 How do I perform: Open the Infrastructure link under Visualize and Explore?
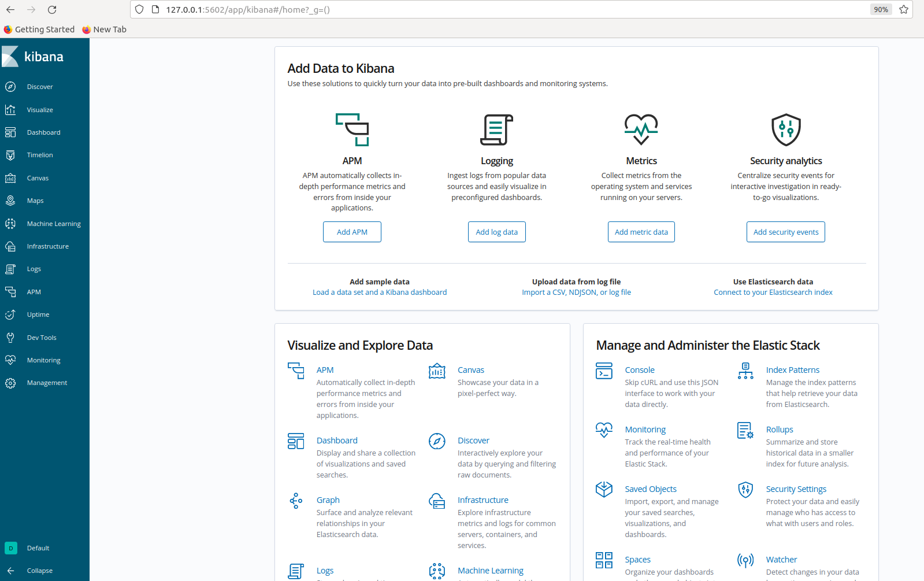point(483,500)
